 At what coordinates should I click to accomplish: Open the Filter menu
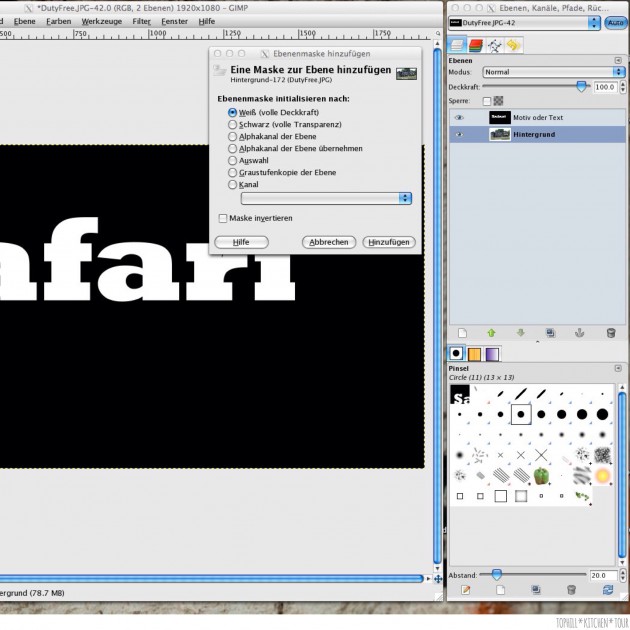pyautogui.click(x=141, y=21)
